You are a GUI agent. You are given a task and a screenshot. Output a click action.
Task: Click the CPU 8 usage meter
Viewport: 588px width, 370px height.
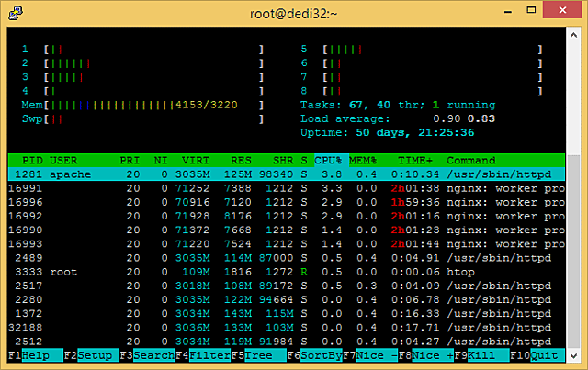pos(422,91)
